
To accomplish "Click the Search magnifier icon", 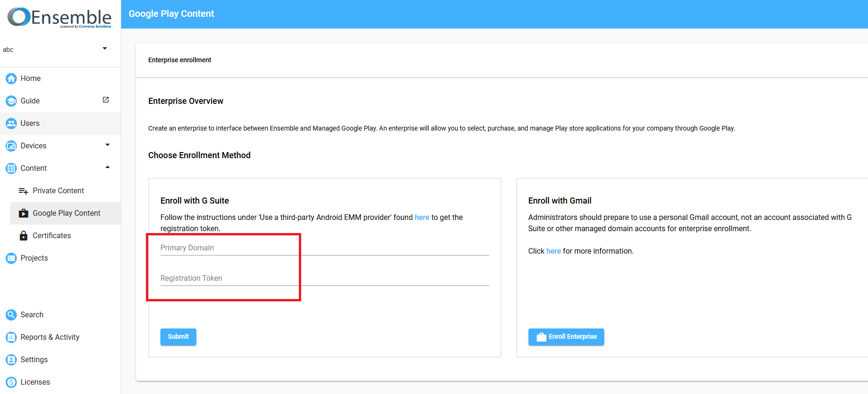I will [x=11, y=315].
